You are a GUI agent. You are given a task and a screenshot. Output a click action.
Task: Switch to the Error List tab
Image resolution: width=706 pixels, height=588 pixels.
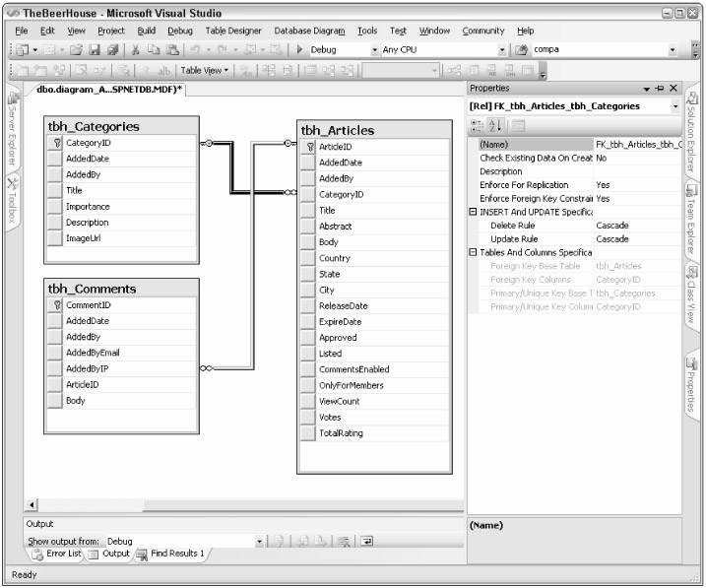[x=59, y=555]
